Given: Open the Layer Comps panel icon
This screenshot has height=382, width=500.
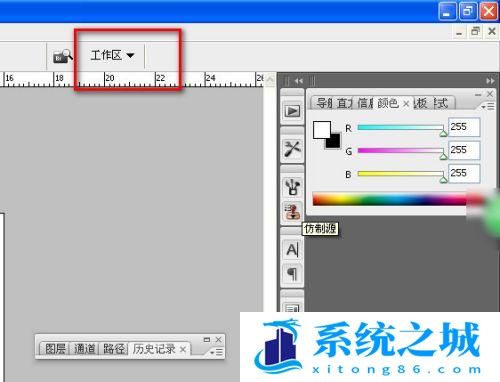Looking at the screenshot, I should click(x=292, y=307).
